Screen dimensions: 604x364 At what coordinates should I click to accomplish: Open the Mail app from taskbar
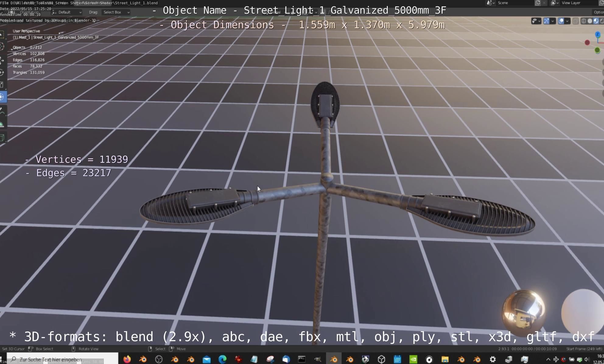[x=206, y=359]
